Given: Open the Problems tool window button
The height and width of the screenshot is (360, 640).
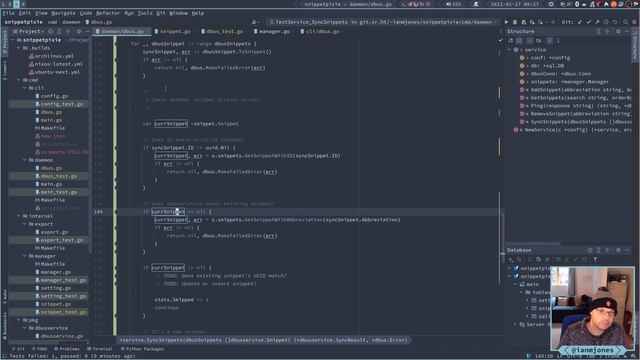Looking at the screenshot, I should click(x=67, y=349).
